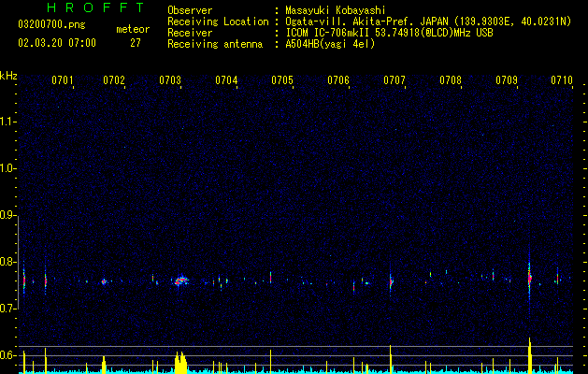Click the 0707 time marker
Viewport: 588px width, 374px height.
[394, 80]
